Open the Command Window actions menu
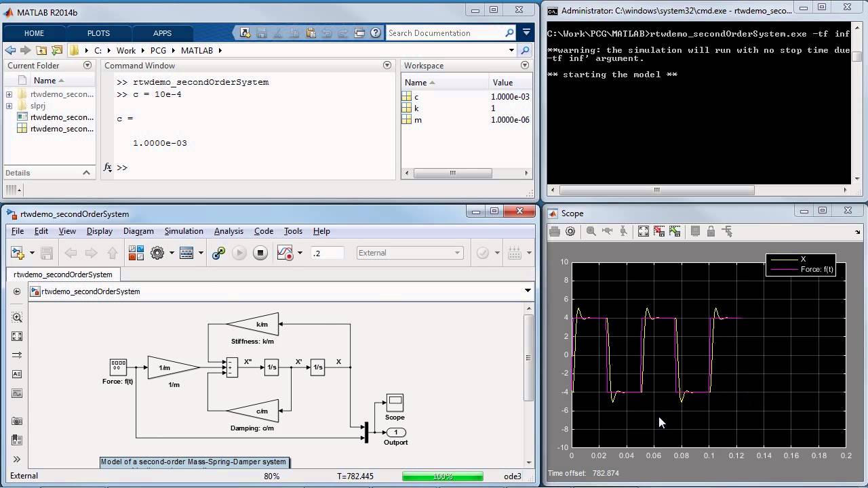Viewport: 868px width, 488px height. coord(387,65)
